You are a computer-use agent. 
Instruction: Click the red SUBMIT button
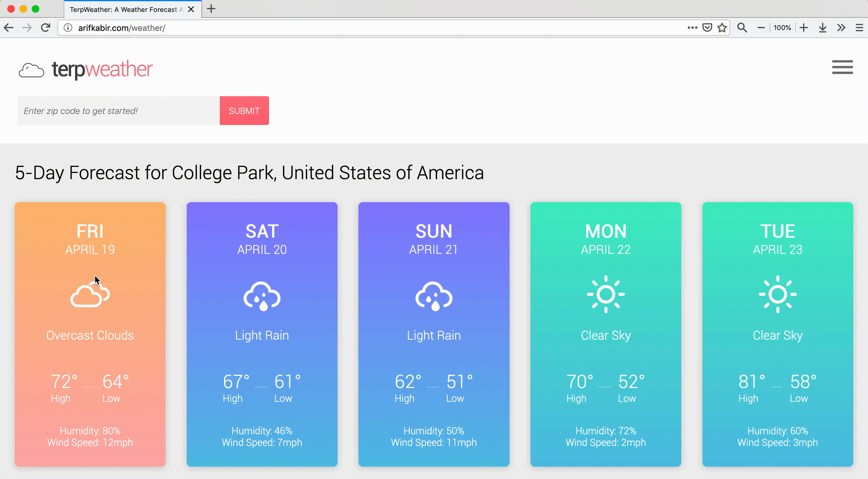(244, 111)
